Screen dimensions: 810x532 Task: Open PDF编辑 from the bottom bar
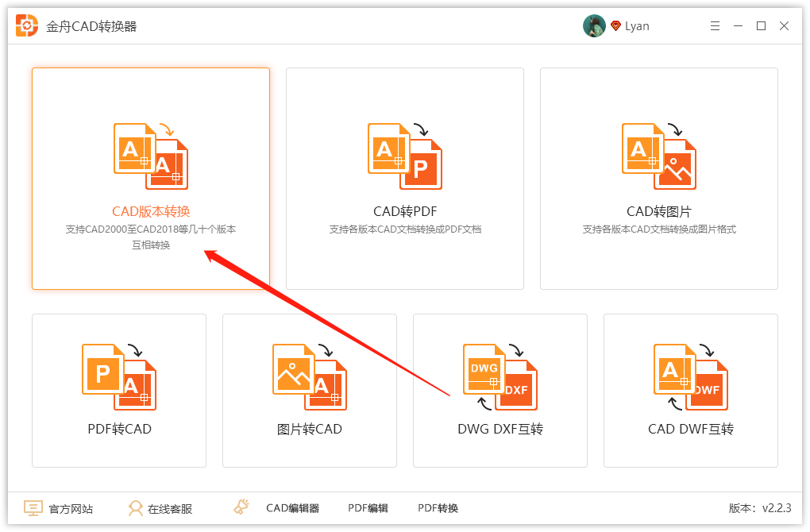[x=368, y=508]
